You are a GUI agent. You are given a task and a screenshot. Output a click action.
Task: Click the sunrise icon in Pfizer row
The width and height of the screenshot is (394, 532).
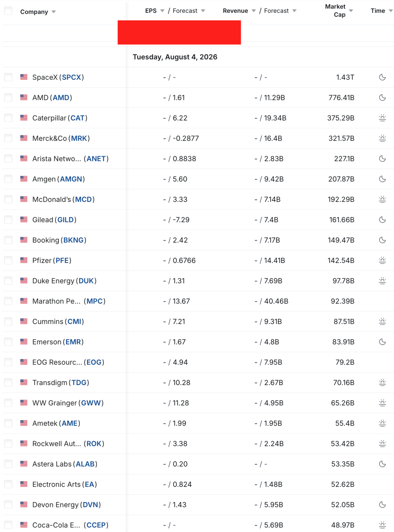pos(382,260)
